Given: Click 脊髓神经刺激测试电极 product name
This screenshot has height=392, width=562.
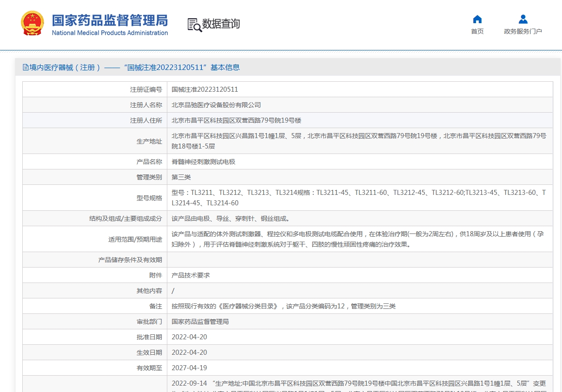Looking at the screenshot, I should [x=203, y=162].
